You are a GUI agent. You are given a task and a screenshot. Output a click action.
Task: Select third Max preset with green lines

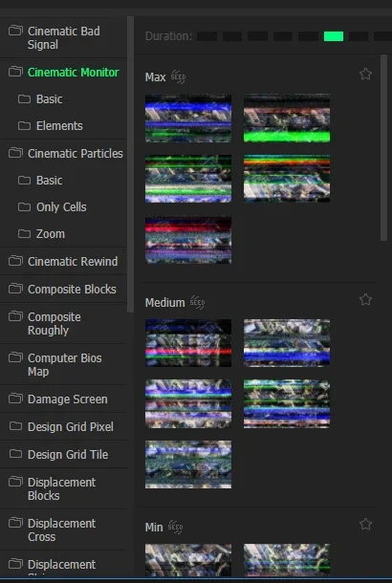click(188, 179)
